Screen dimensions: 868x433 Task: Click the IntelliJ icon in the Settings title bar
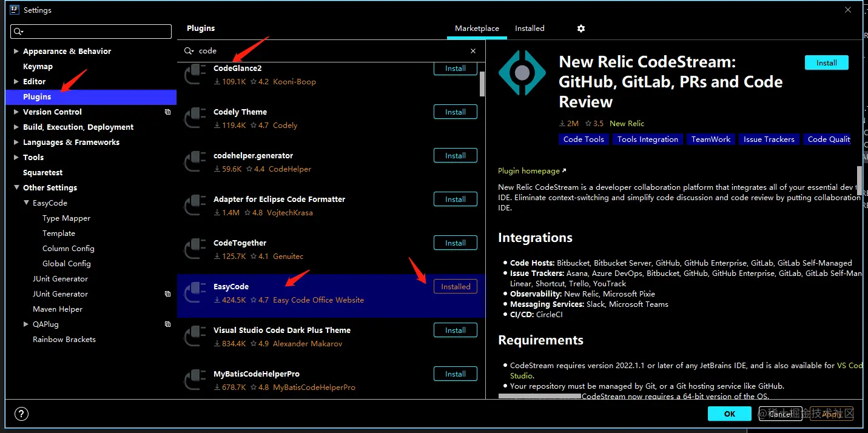[x=15, y=10]
